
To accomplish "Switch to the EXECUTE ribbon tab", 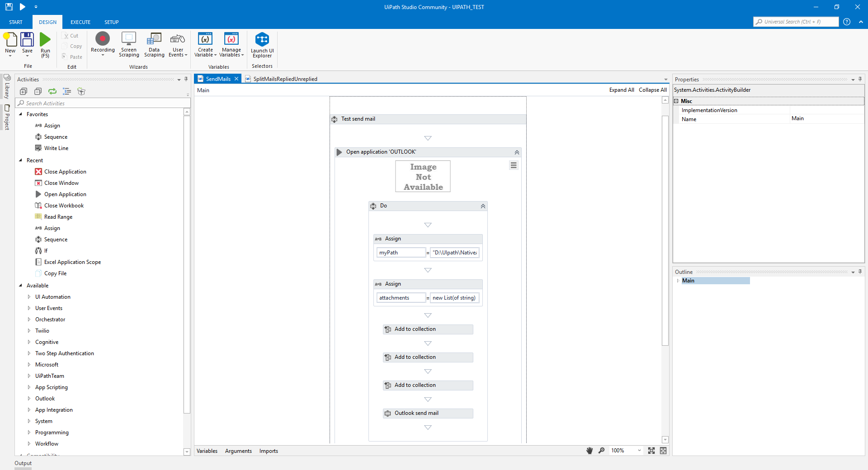I will click(80, 22).
